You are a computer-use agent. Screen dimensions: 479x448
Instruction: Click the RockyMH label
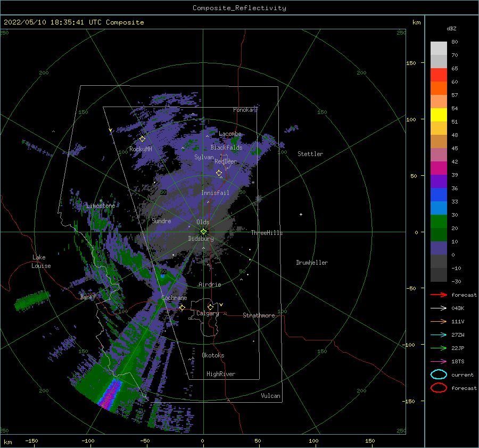141,149
